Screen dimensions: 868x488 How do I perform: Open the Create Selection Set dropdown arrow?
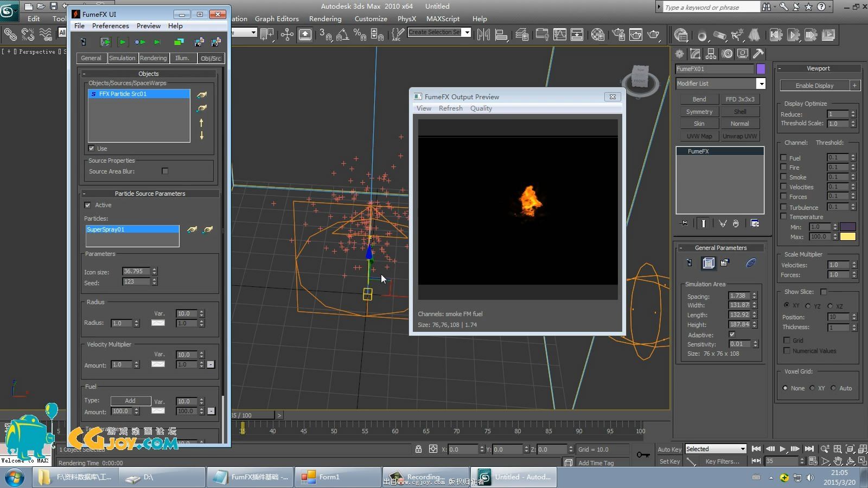(467, 32)
